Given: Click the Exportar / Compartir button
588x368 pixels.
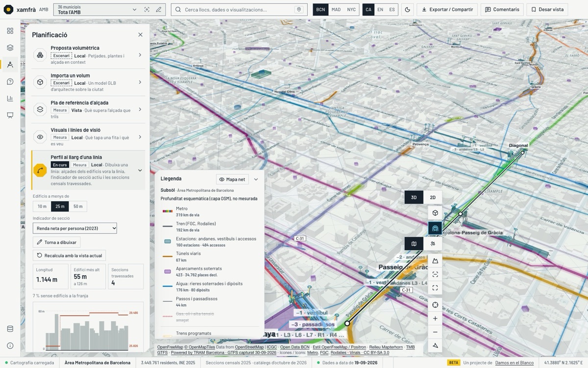Looking at the screenshot, I should point(447,10).
